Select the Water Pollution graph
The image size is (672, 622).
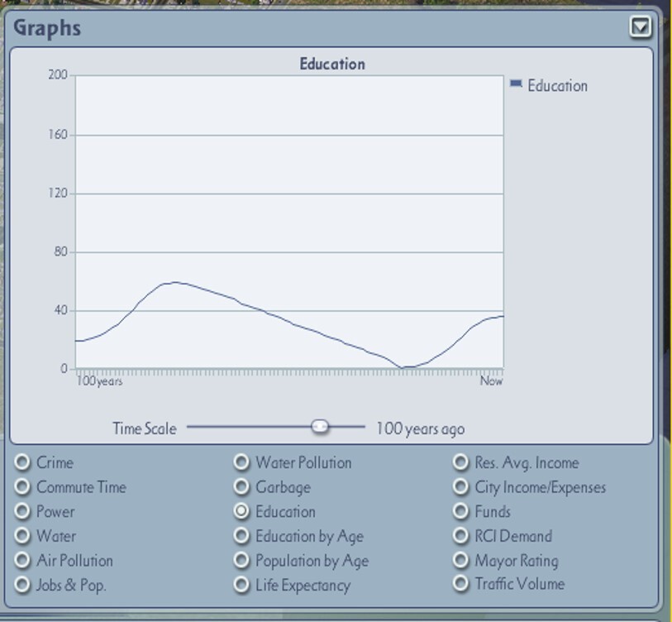point(241,462)
